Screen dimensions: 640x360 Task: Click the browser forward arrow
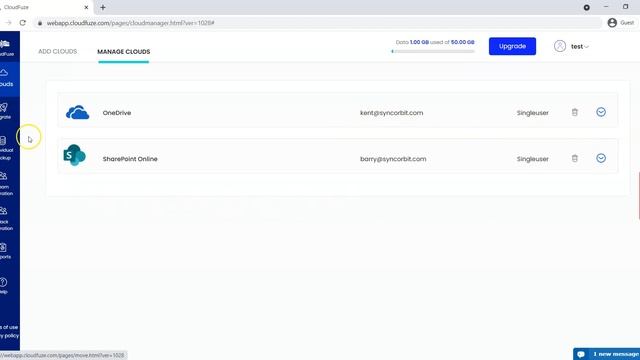point(8,23)
